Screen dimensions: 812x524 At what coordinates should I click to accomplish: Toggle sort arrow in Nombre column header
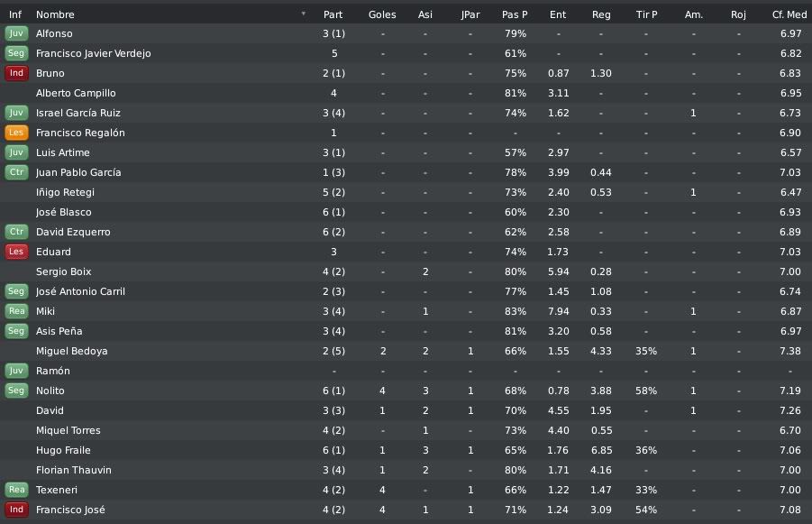pyautogui.click(x=304, y=14)
